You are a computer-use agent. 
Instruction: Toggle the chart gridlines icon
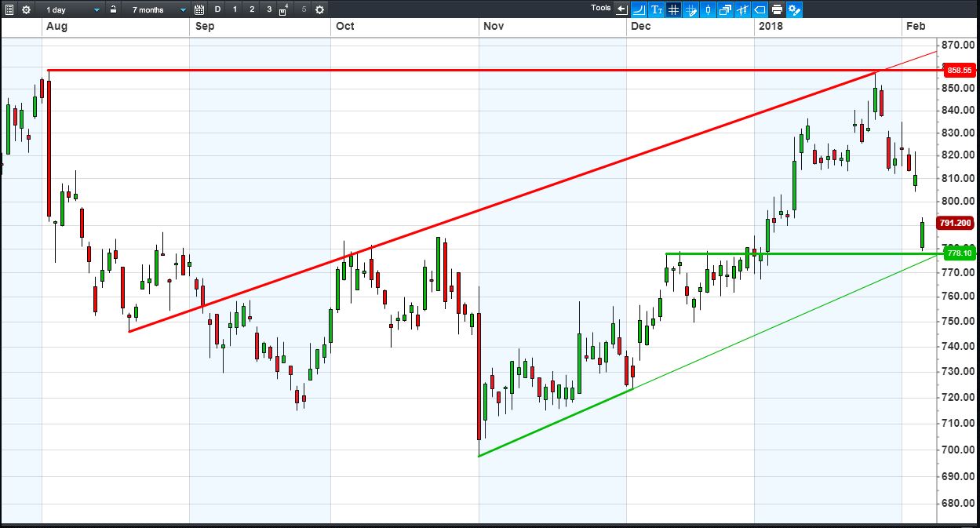pos(673,9)
